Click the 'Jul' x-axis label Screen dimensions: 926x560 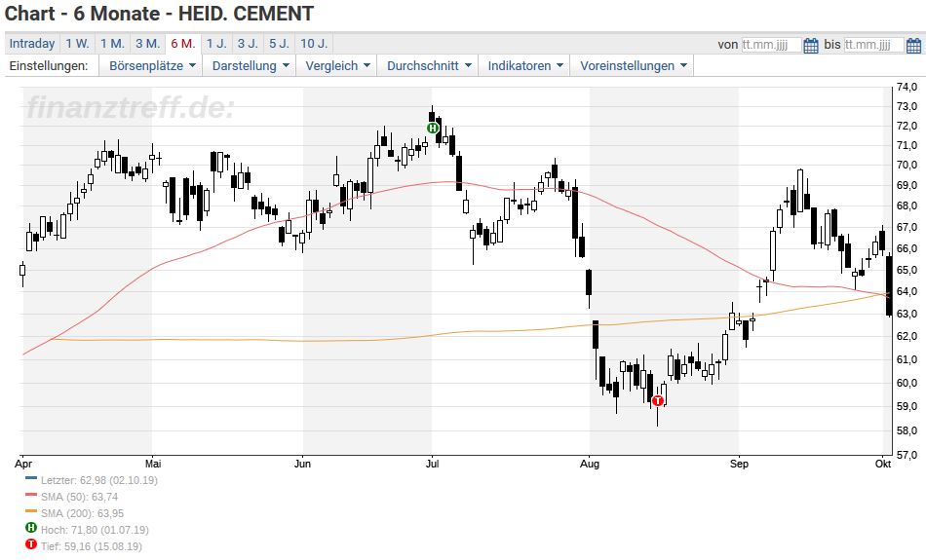coord(432,464)
